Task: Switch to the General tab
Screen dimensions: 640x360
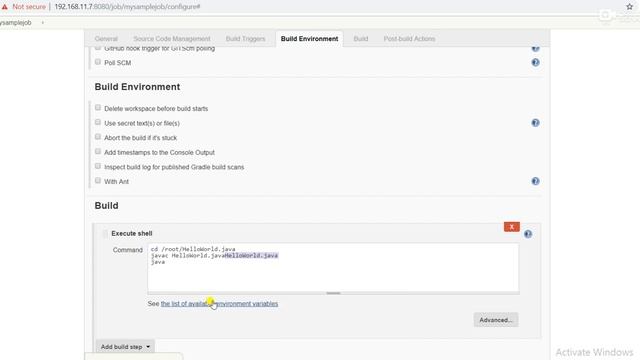Action: coord(106,39)
